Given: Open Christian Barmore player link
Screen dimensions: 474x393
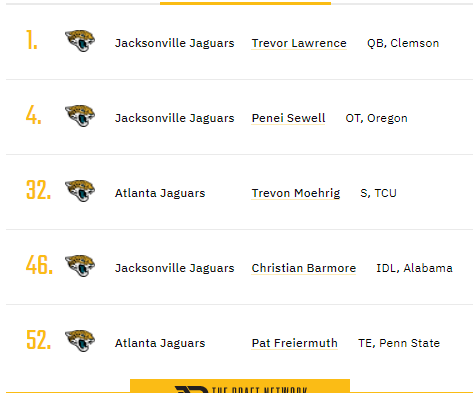Looking at the screenshot, I should [x=304, y=268].
